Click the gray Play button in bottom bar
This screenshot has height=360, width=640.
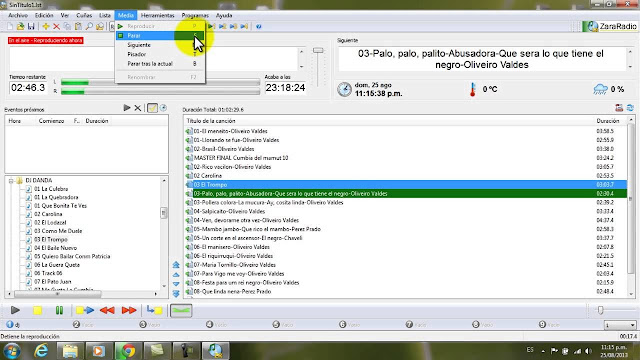pos(15,311)
